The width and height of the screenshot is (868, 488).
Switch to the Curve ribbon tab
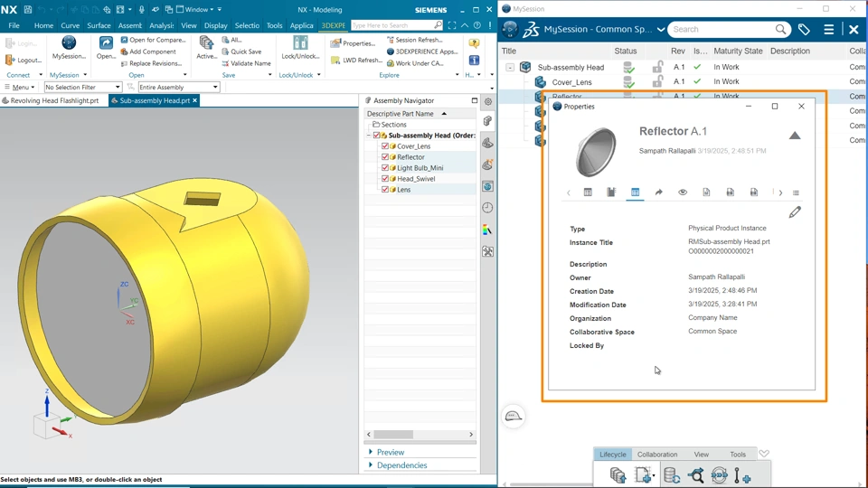pyautogui.click(x=71, y=25)
